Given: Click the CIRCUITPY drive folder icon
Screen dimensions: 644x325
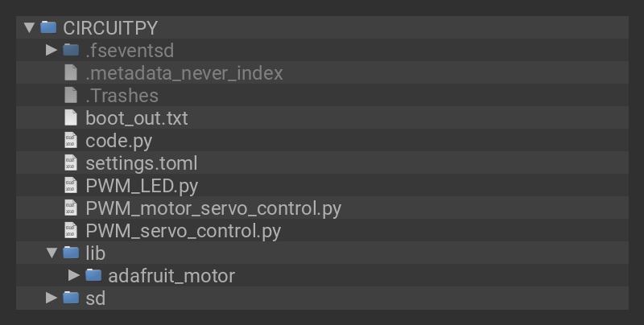Looking at the screenshot, I should click(48, 27).
